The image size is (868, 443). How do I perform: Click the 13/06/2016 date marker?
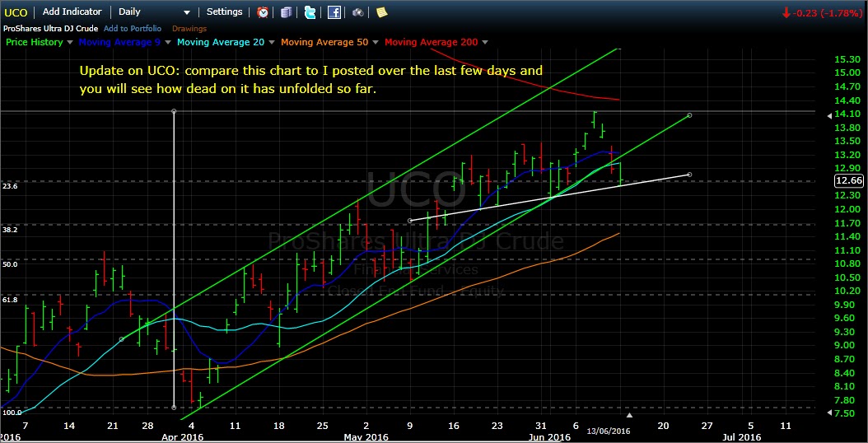(x=609, y=431)
